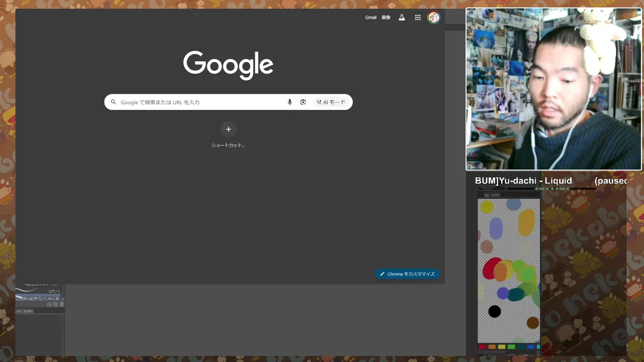Pick the brown dot on mixing palette
Image resolution: width=644 pixels, height=362 pixels.
(x=533, y=323)
